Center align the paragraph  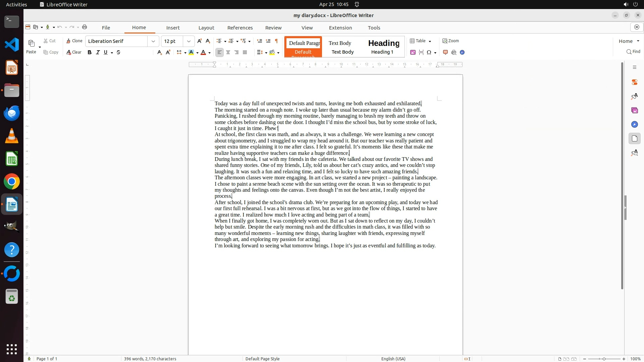228,52
